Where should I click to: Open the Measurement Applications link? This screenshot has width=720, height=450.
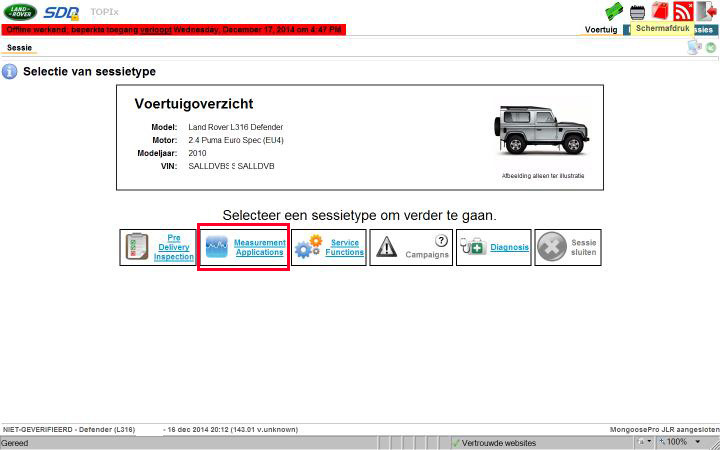pos(259,247)
